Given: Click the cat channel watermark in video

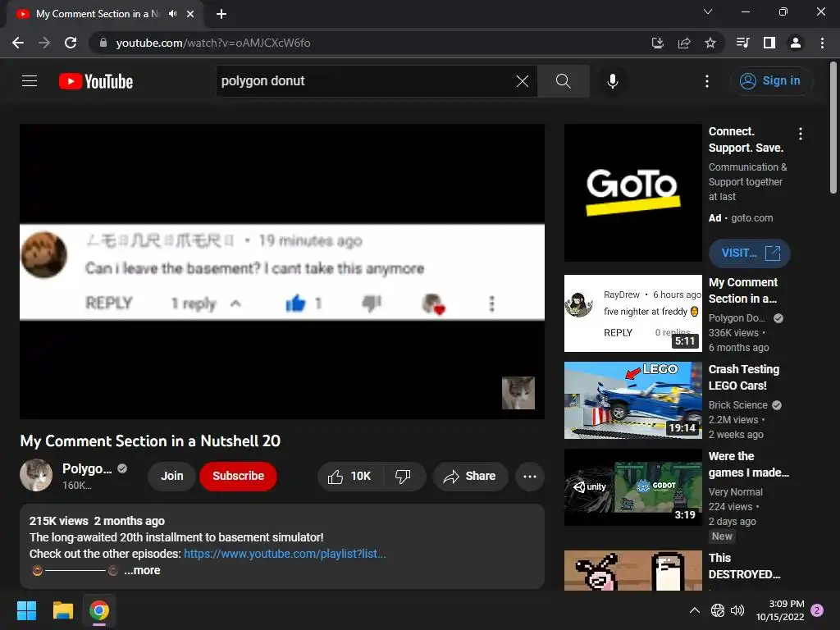Looking at the screenshot, I should point(518,393).
